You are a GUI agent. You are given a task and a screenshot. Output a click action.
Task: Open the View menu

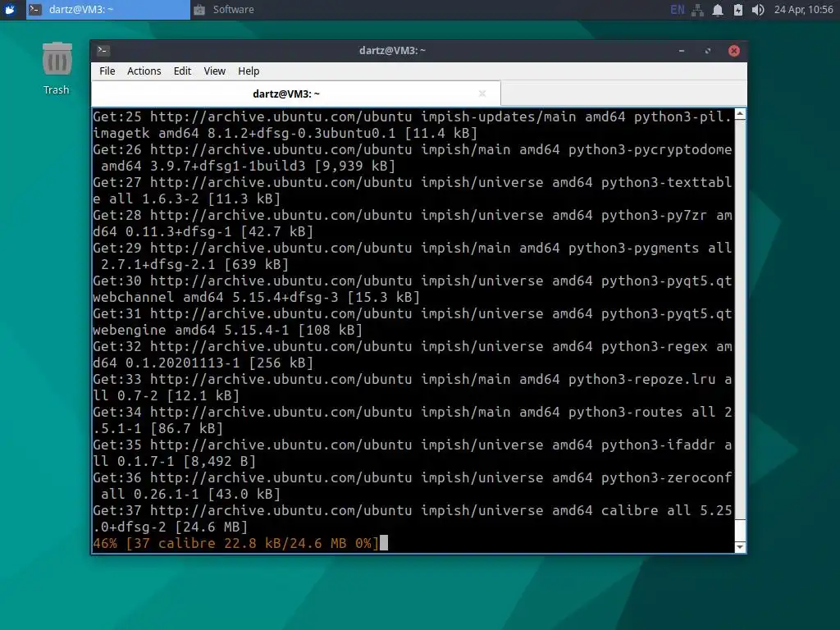click(x=214, y=71)
